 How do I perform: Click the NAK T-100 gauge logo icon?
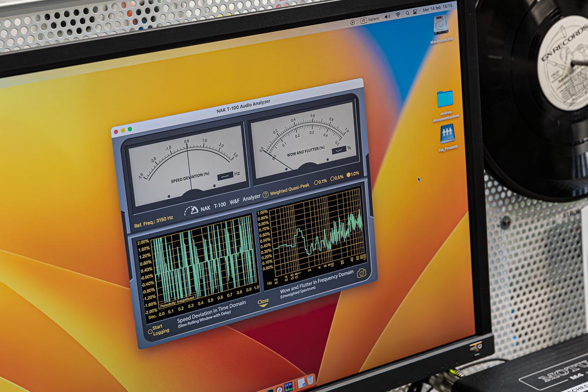(191, 210)
